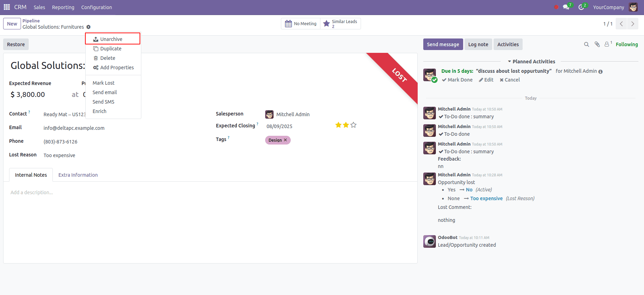Screen dimensions: 644x295
Task: Mark the planned activity as done
Action: click(457, 80)
